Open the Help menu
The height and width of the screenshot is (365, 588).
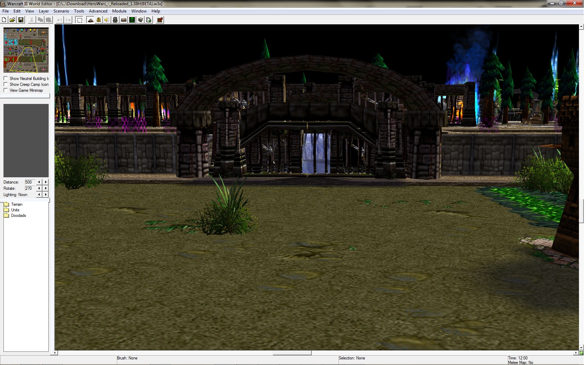tap(156, 11)
